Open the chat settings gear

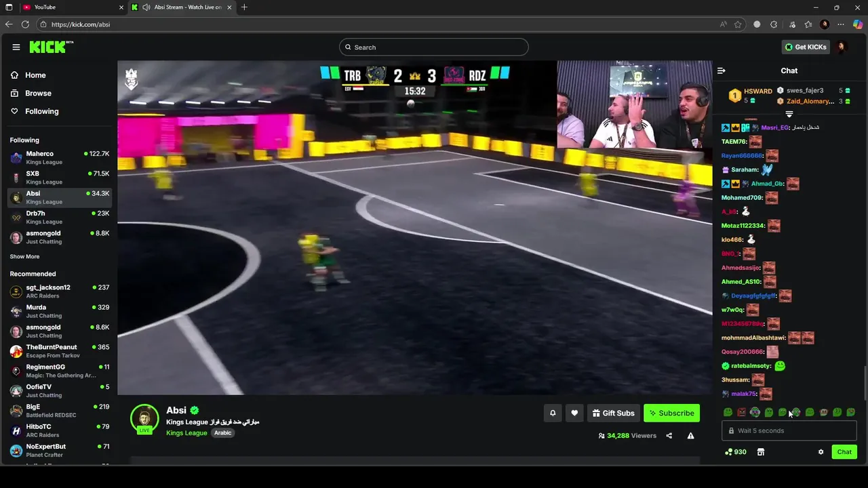click(x=821, y=452)
